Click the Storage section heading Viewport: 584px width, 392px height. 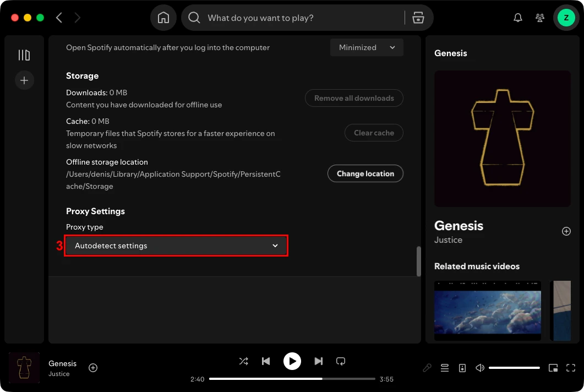pos(83,75)
